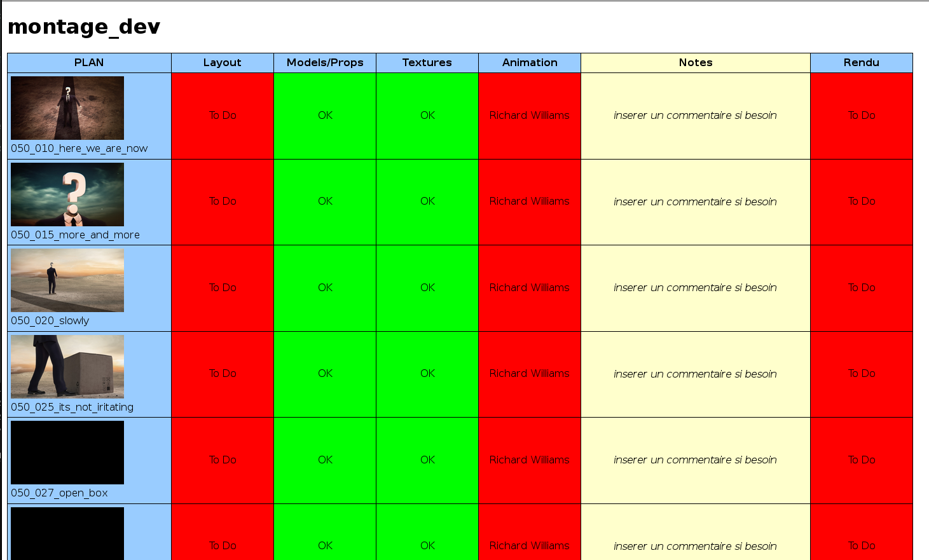Open thumbnail for 050_025_its_not_iritating
Image resolution: width=929 pixels, height=560 pixels.
(x=67, y=367)
